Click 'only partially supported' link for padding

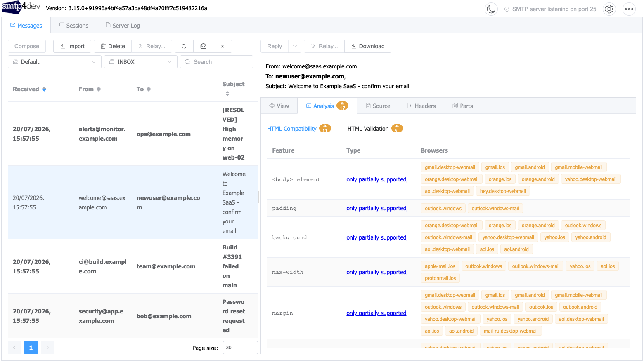[376, 208]
